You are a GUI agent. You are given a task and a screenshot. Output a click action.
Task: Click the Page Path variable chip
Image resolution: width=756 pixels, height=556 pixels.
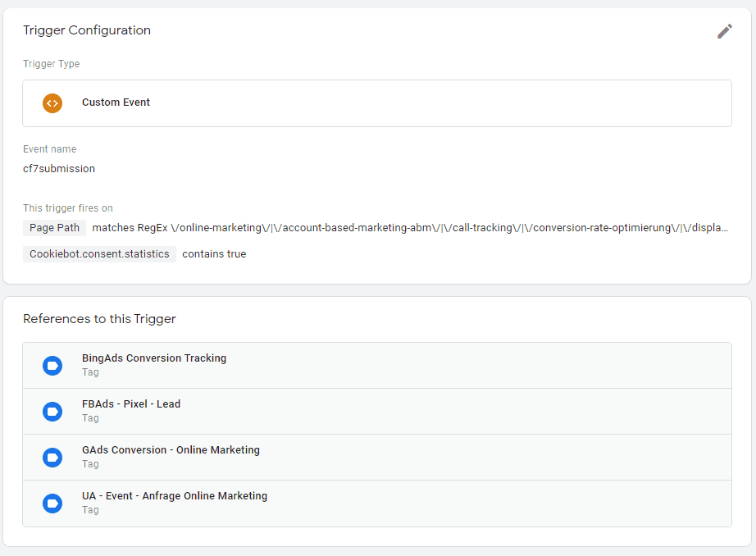click(x=54, y=228)
